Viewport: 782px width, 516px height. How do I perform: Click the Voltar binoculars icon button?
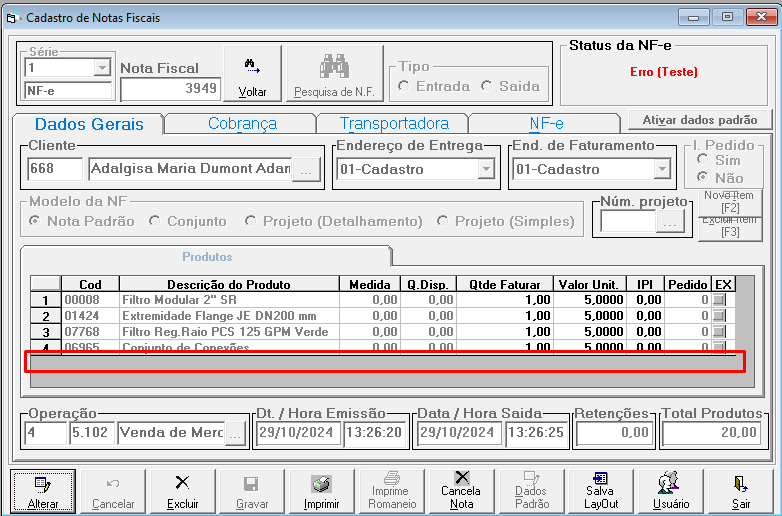[252, 74]
